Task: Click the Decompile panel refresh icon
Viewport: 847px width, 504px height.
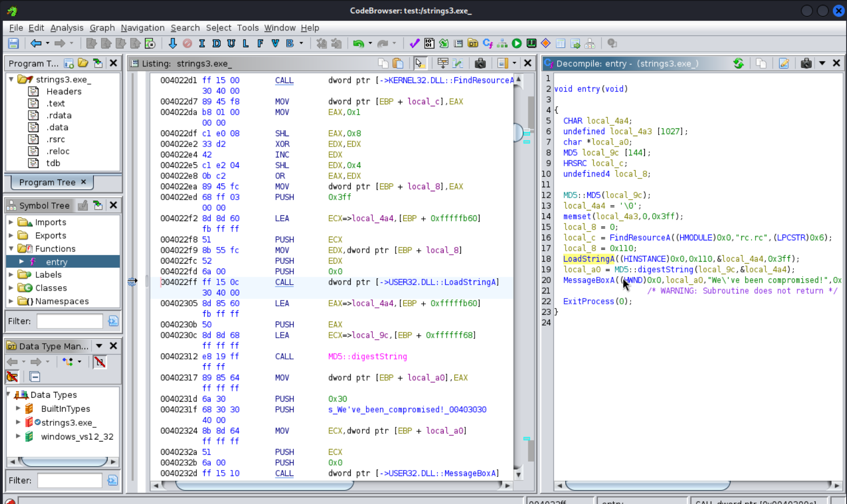Action: (x=738, y=63)
